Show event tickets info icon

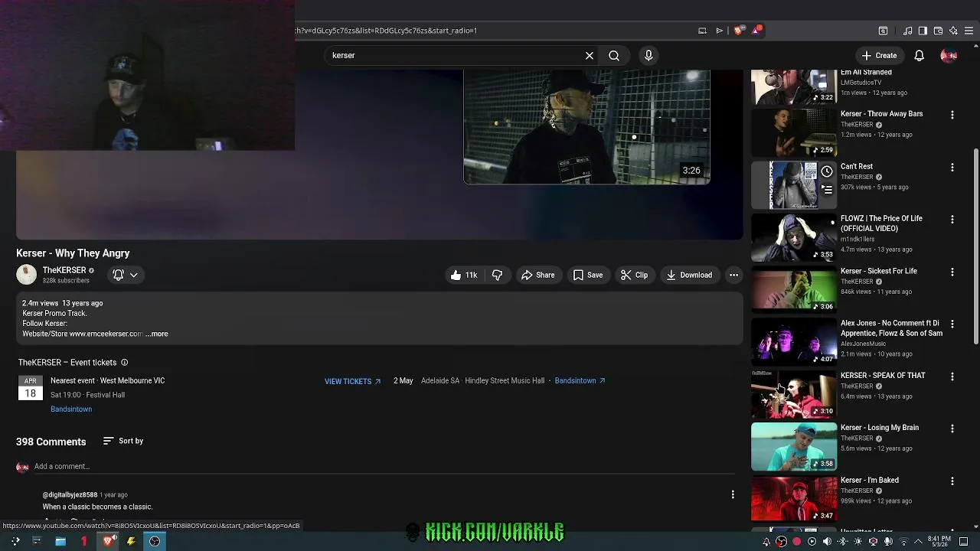pyautogui.click(x=124, y=363)
